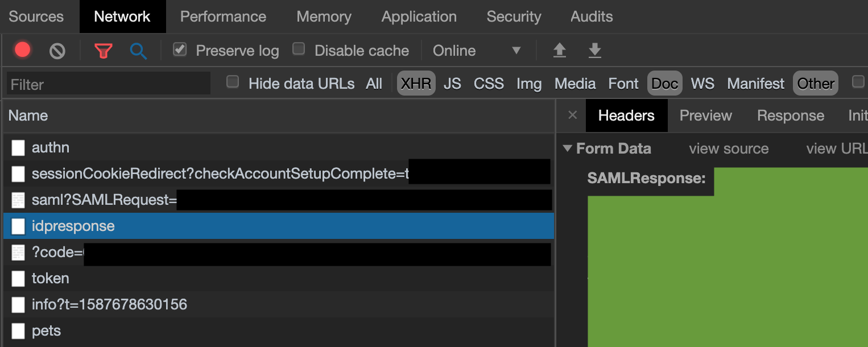Viewport: 868px width, 347px height.
Task: Export requests with the HAR download icon
Action: [x=595, y=50]
